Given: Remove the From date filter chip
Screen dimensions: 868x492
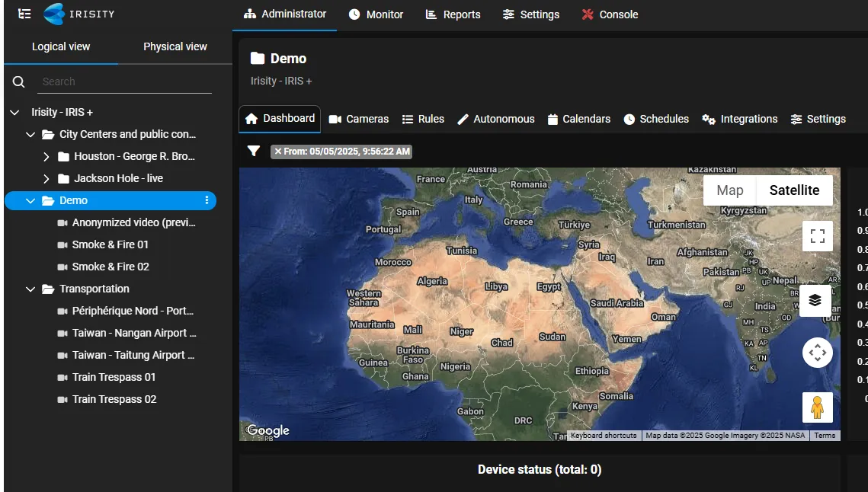Looking at the screenshot, I should pos(278,151).
